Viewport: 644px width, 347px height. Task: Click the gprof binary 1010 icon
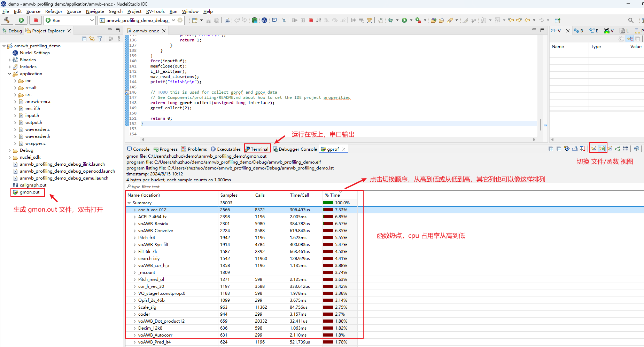pos(626,149)
